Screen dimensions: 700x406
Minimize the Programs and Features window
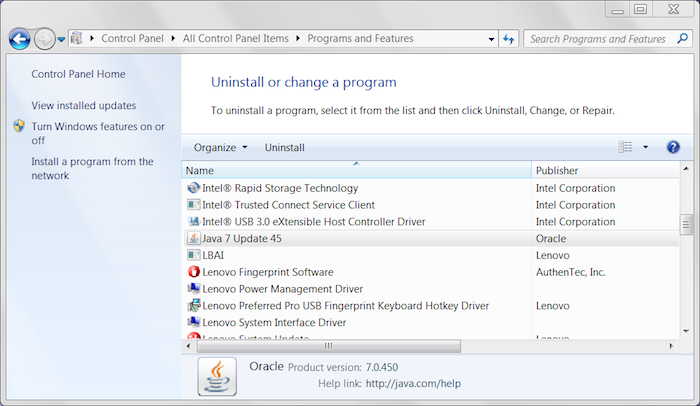617,9
